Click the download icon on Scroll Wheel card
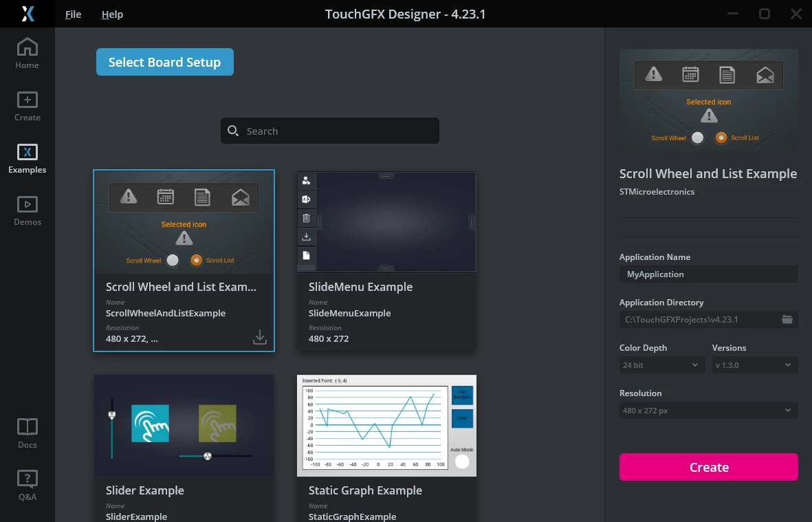 pos(259,337)
